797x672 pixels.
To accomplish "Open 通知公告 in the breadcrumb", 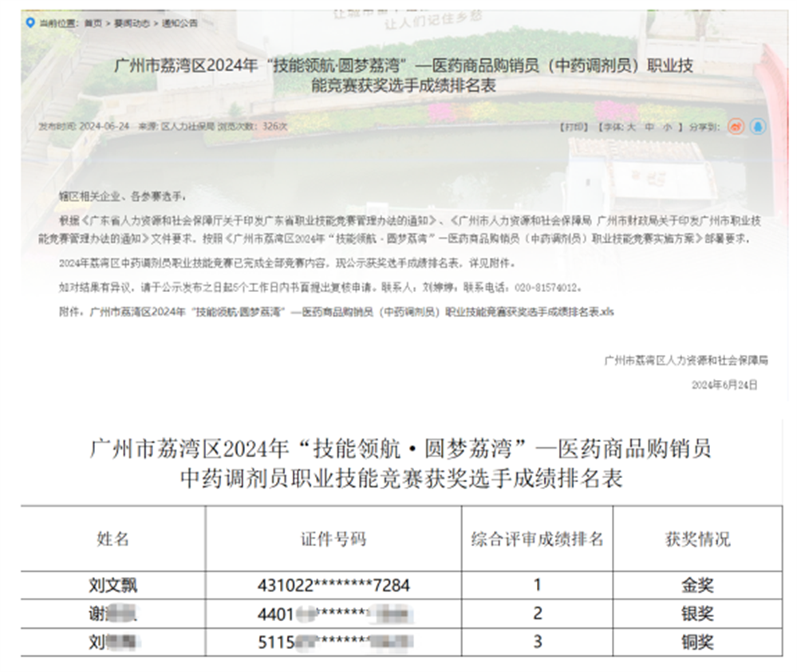I will click(180, 23).
